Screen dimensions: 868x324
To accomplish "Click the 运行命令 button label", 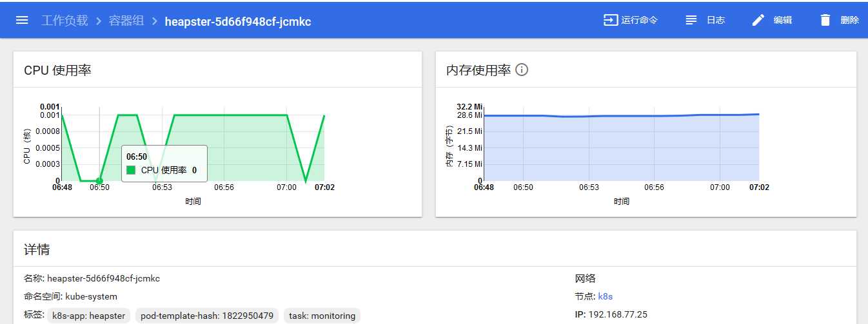I will pyautogui.click(x=640, y=20).
